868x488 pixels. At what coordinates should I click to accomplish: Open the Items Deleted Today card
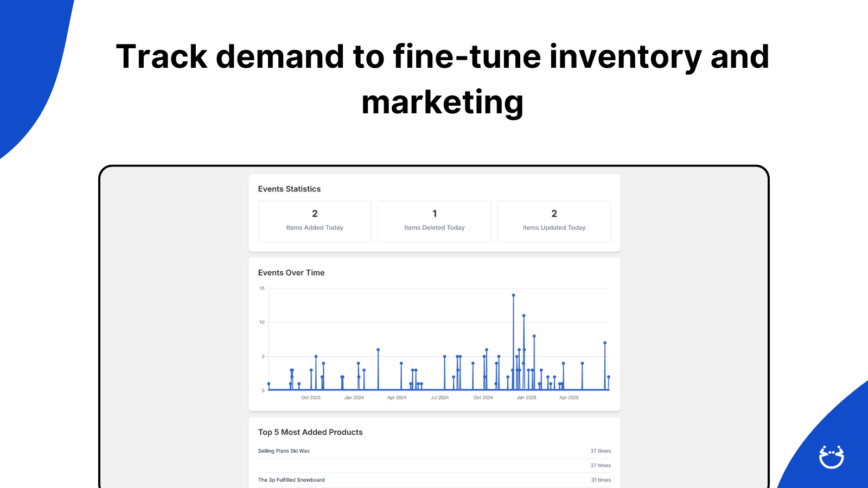(x=435, y=221)
